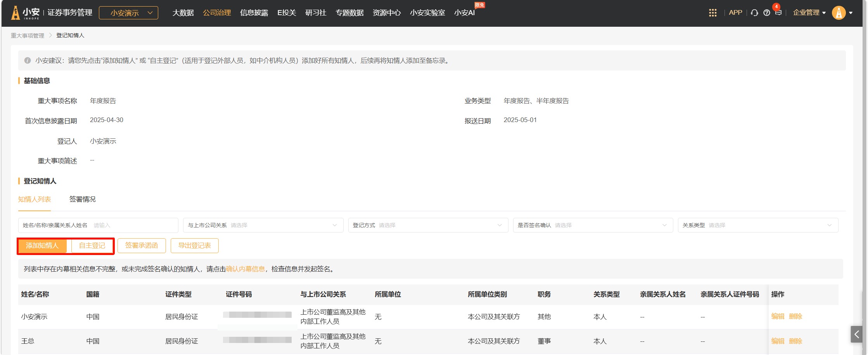The image size is (868, 355).
Task: Click the 添加知情人 button
Action: [42, 246]
